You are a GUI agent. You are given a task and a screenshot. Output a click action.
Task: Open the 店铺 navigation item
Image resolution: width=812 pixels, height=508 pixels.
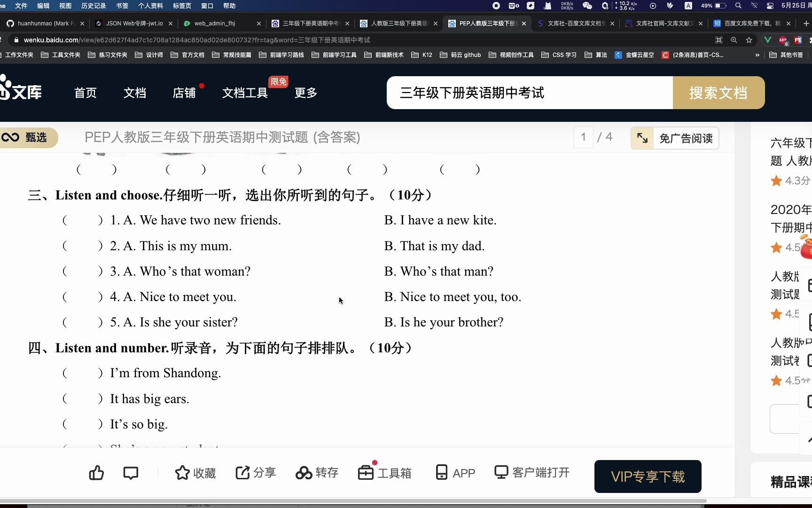click(184, 93)
